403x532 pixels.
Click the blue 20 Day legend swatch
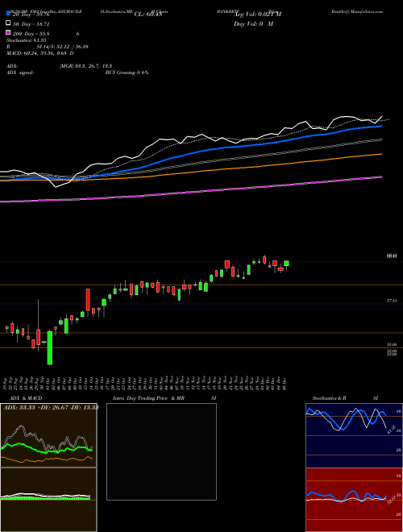point(9,14)
